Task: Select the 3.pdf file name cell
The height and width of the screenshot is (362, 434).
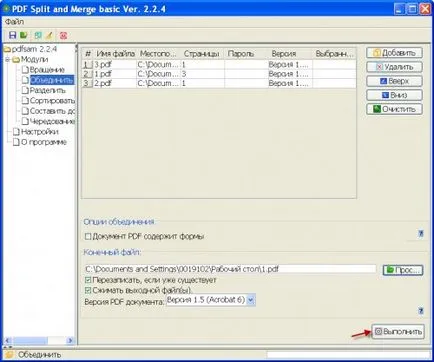Action: [115, 64]
